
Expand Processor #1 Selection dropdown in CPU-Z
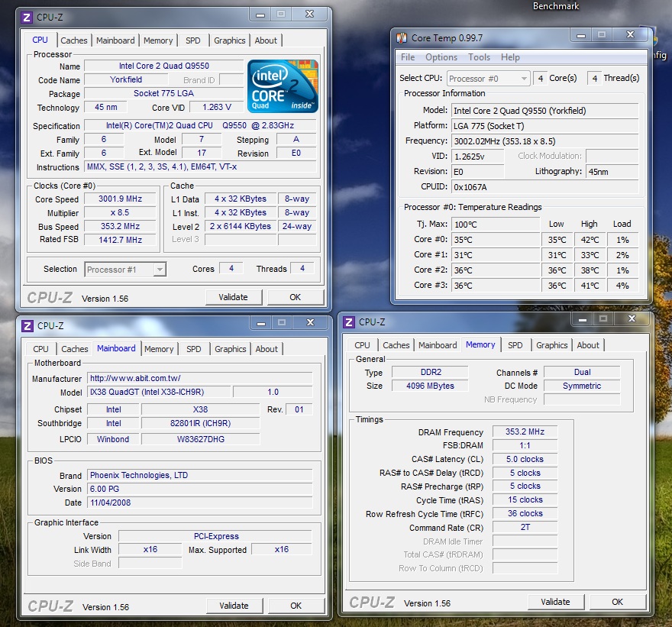coord(125,269)
